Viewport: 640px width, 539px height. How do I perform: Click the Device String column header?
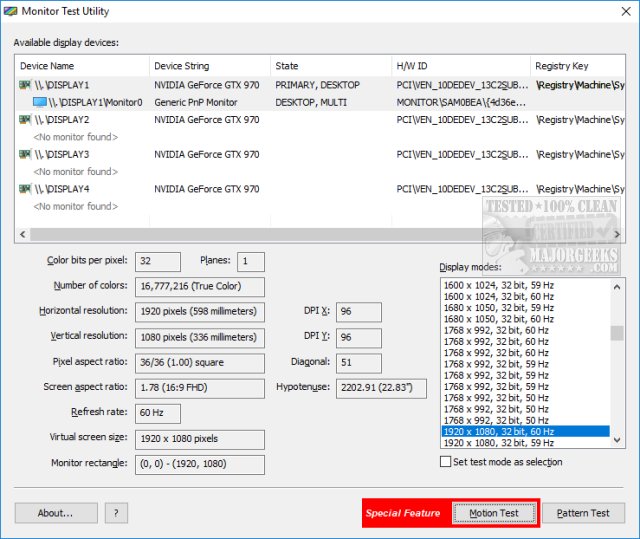[x=210, y=66]
